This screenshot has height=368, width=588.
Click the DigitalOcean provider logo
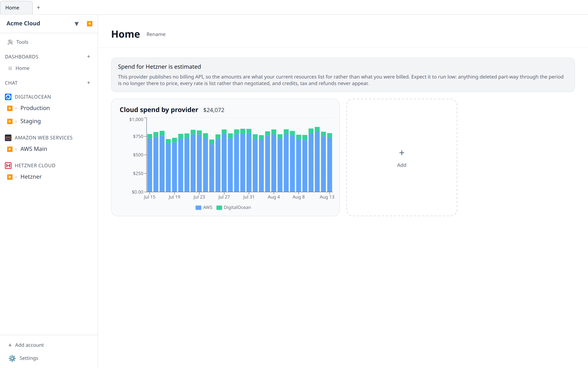click(x=8, y=97)
